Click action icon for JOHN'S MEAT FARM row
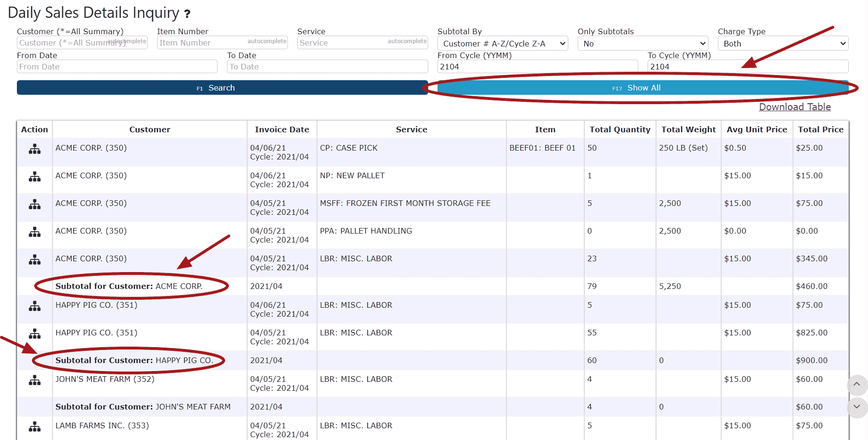The width and height of the screenshot is (868, 440). (35, 380)
